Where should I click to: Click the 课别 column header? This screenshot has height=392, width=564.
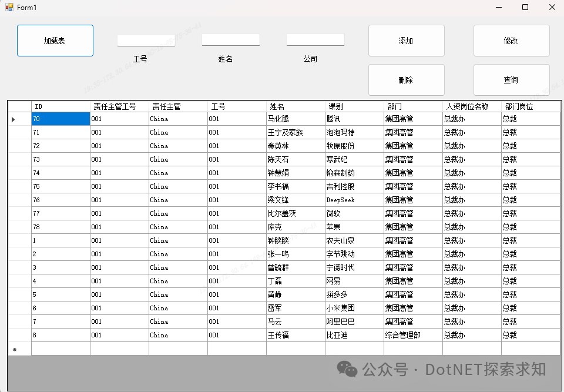[x=354, y=106]
